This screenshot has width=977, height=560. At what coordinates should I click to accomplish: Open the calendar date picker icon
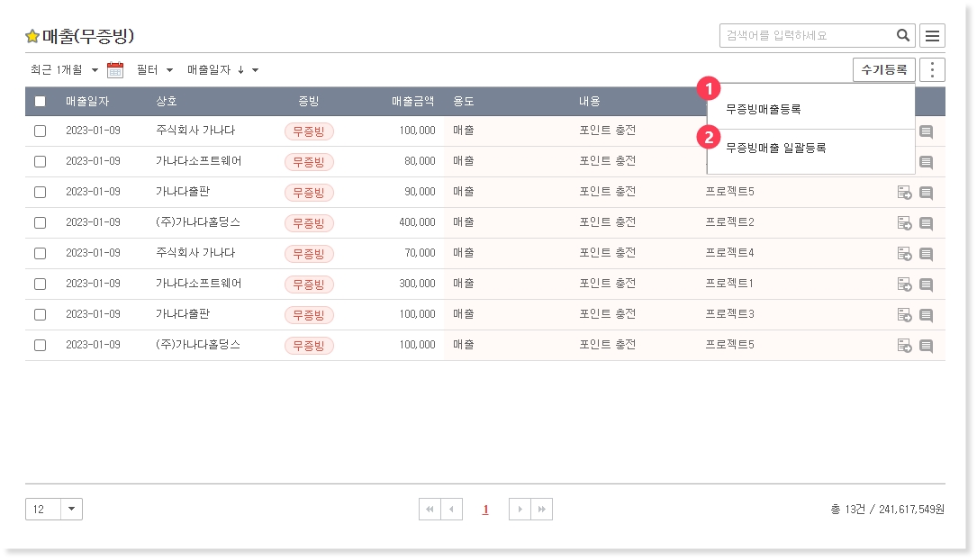115,70
